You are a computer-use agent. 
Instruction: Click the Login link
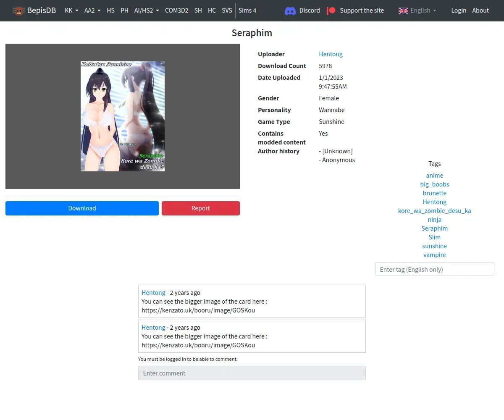click(459, 10)
